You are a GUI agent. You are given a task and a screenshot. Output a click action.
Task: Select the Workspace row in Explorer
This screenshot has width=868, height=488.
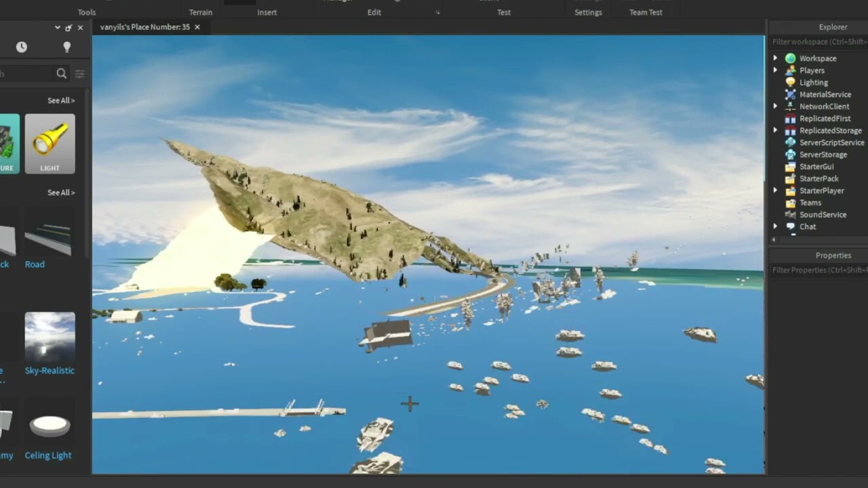click(x=818, y=58)
